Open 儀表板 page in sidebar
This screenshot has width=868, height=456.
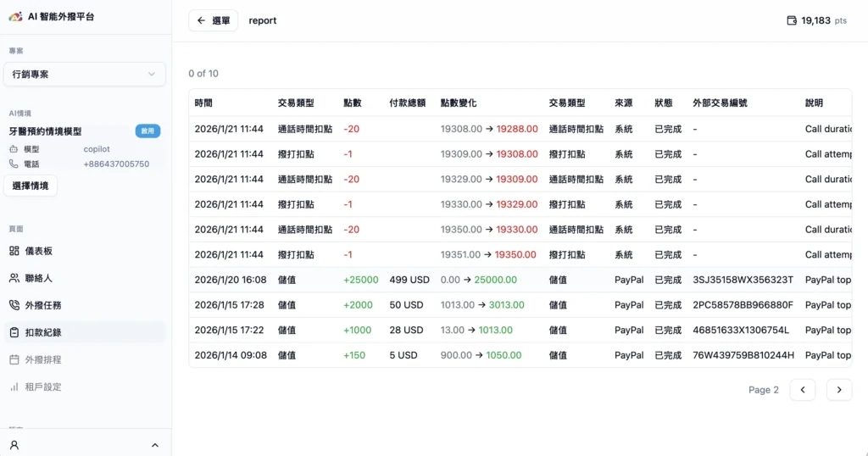[85, 251]
